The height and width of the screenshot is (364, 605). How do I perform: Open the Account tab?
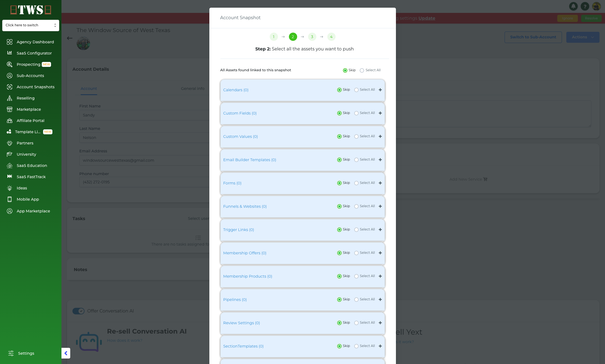click(89, 89)
